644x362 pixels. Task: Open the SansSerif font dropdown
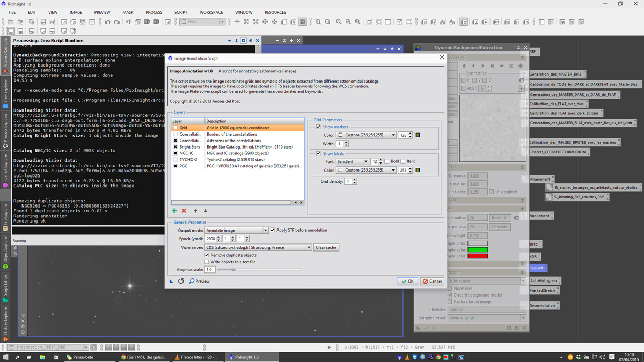click(x=353, y=161)
